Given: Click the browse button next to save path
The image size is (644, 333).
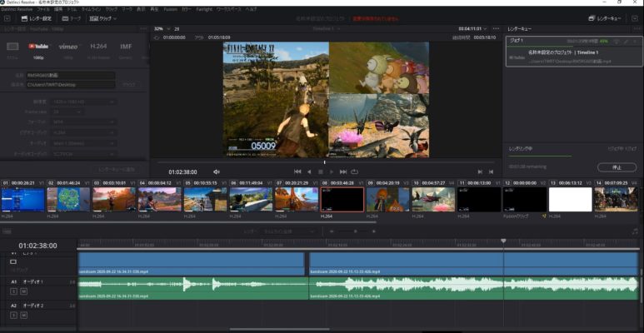Looking at the screenshot, I should (x=129, y=85).
